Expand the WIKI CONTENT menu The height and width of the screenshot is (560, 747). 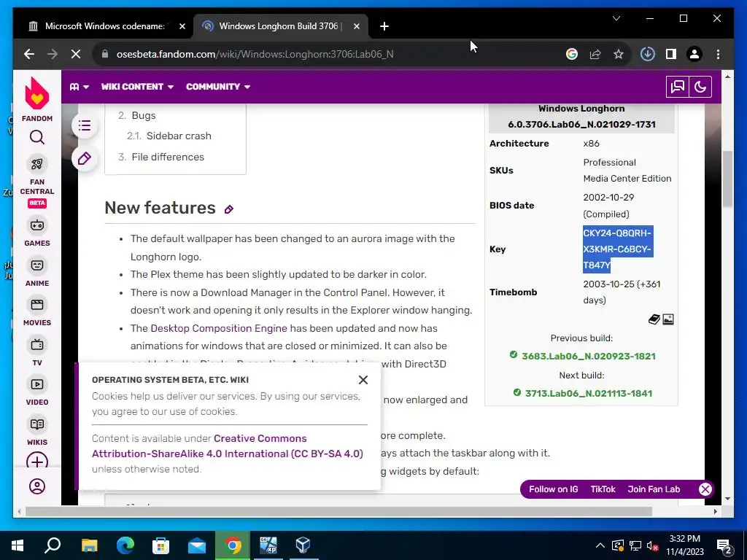coord(137,87)
